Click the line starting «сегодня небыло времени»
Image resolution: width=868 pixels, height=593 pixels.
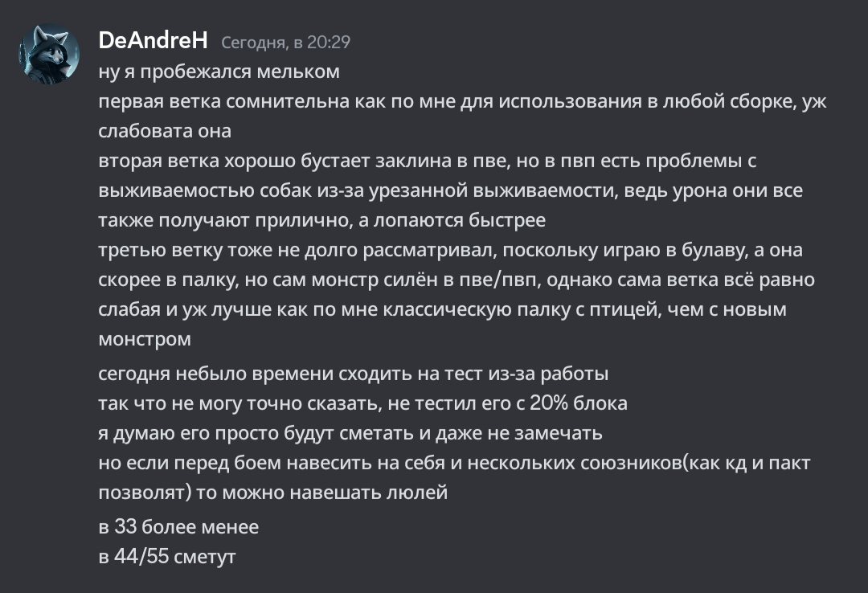[354, 374]
